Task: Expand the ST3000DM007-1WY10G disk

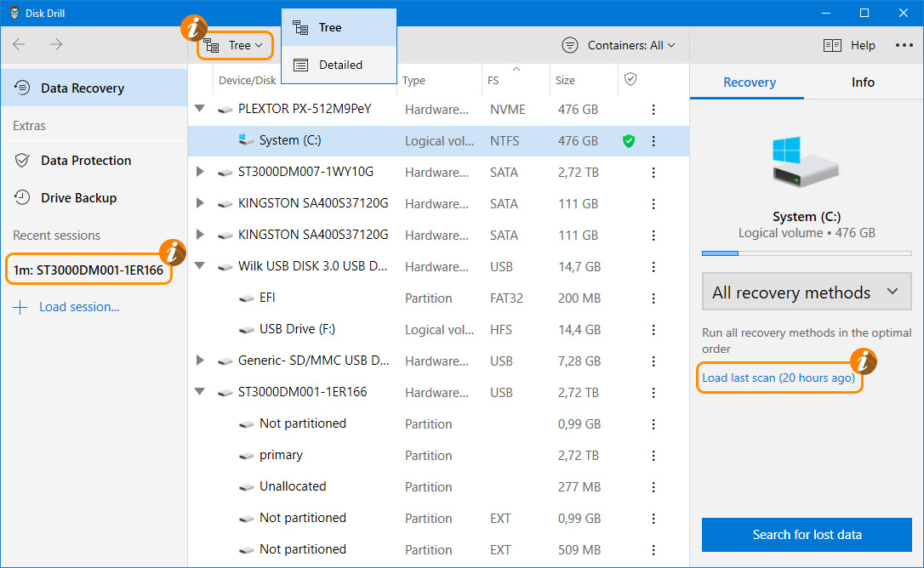Action: [200, 172]
